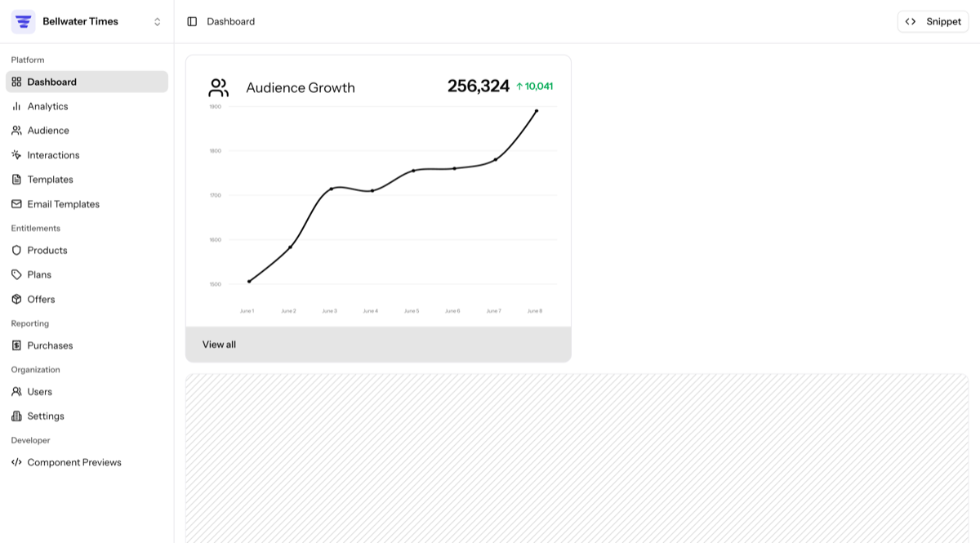
Task: Click the June 1 data point on chart
Action: tap(249, 282)
